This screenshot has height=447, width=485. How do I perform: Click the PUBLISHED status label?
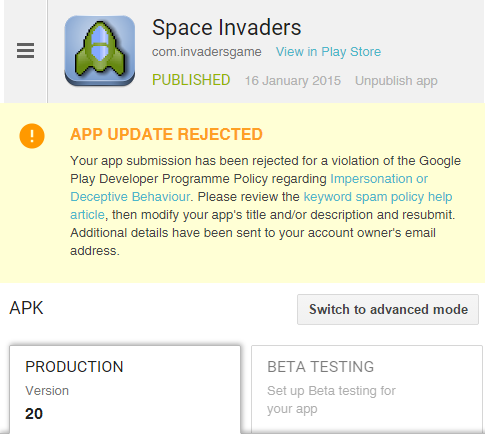click(x=191, y=80)
